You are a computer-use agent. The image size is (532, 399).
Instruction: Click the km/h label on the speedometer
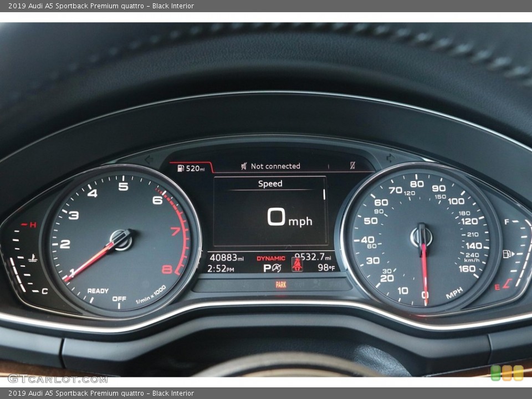(472, 260)
